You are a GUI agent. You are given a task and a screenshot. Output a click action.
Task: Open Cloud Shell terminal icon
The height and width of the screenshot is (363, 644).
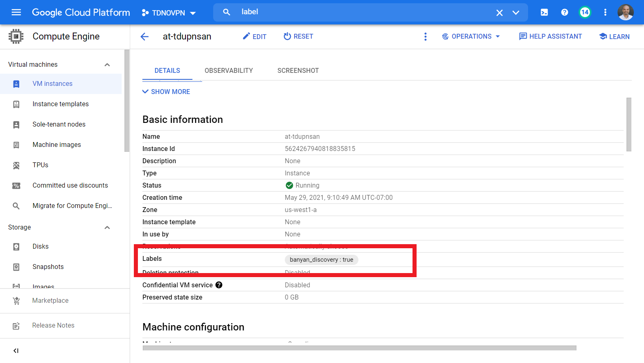[544, 12]
